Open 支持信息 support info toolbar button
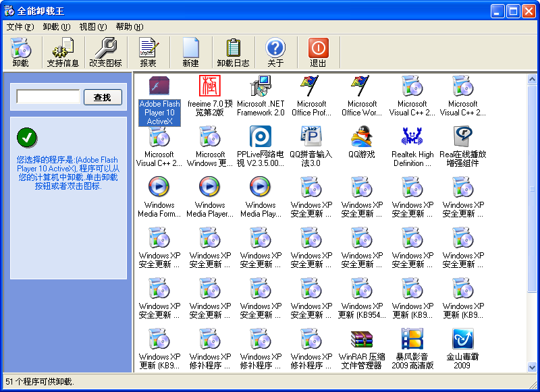The height and width of the screenshot is (392, 540). (x=63, y=53)
